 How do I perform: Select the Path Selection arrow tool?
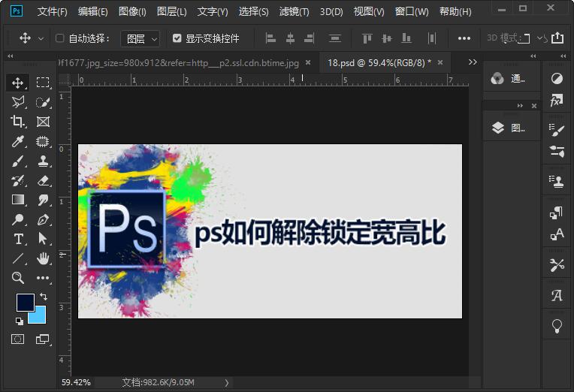(43, 239)
